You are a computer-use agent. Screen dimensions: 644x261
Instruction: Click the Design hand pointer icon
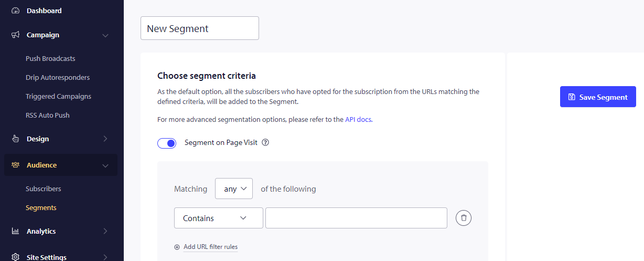[x=16, y=139]
